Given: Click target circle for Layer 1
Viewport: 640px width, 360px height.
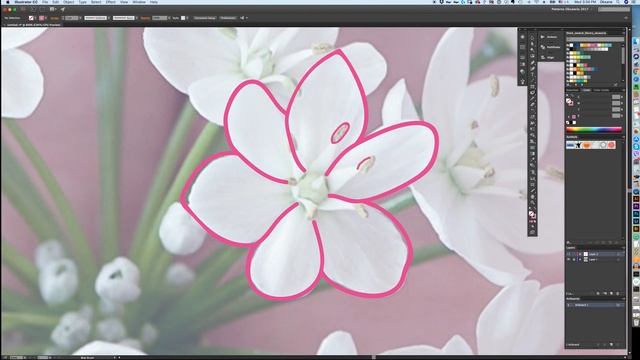Looking at the screenshot, I should point(618,259).
